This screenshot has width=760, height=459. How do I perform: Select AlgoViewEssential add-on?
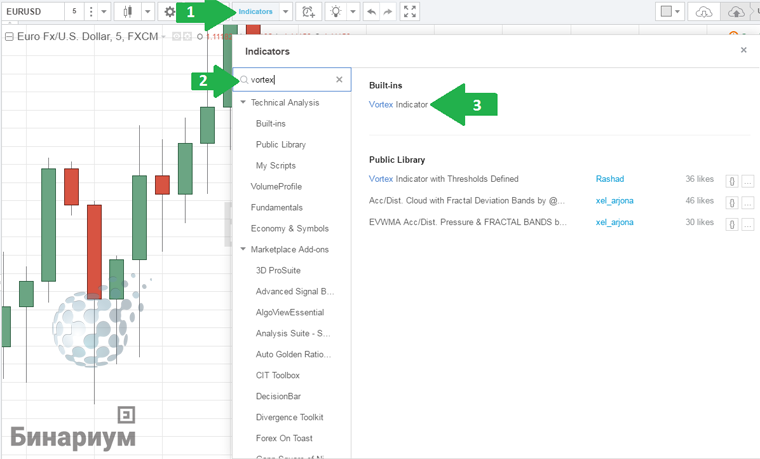click(x=290, y=312)
